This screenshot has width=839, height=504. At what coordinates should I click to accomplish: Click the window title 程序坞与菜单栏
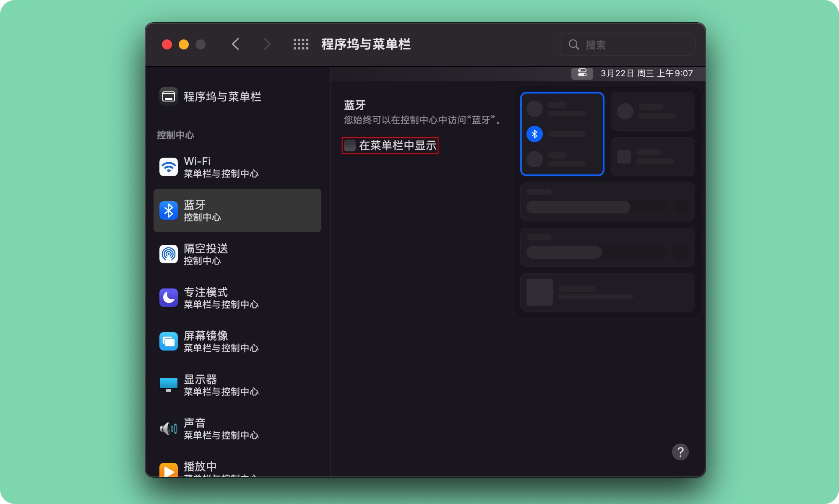click(x=366, y=44)
